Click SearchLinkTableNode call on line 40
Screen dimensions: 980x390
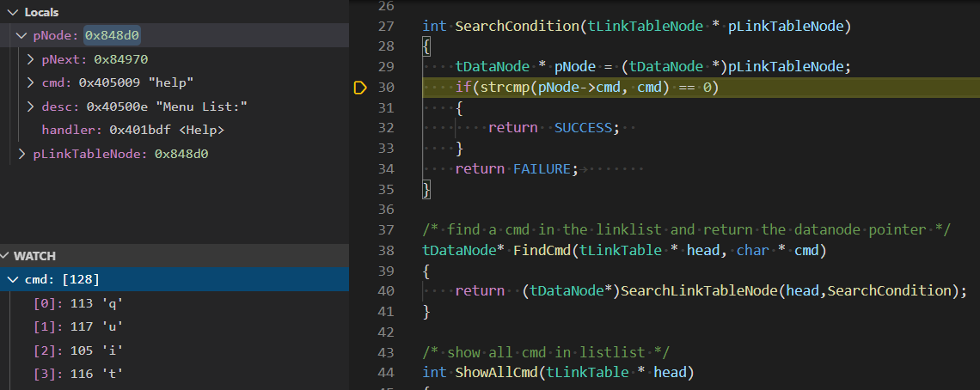click(x=700, y=290)
